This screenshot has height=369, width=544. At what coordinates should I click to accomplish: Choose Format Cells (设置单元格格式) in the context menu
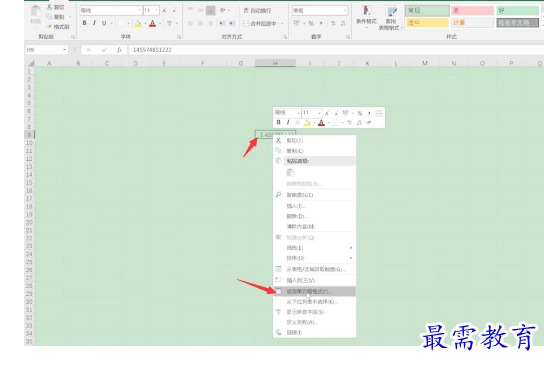pyautogui.click(x=314, y=291)
